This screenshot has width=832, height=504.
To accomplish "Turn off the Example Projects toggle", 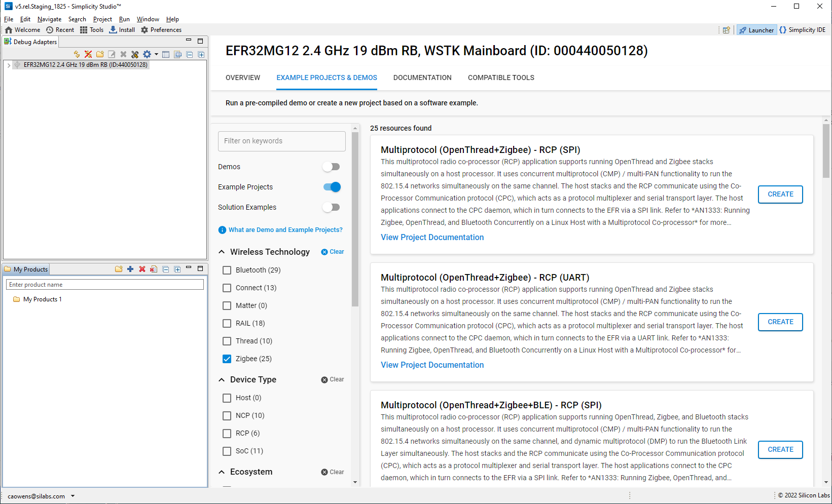I will coord(332,187).
